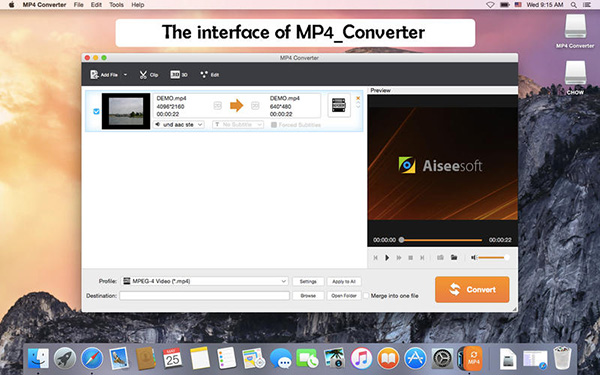Open the Edit menu in menu bar
This screenshot has width=600, height=375.
(96, 5)
